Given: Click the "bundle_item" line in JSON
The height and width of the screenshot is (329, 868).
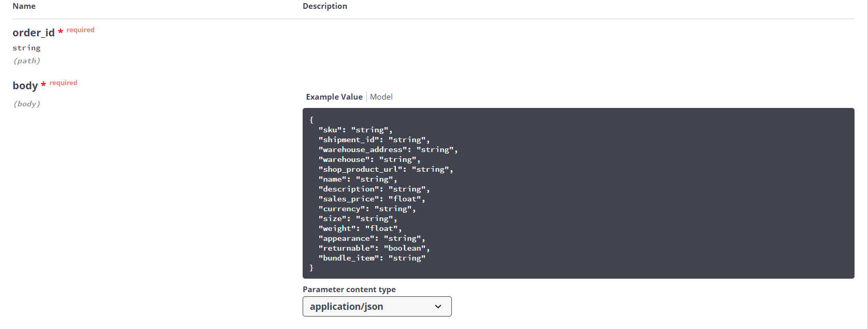Looking at the screenshot, I should pyautogui.click(x=372, y=258).
